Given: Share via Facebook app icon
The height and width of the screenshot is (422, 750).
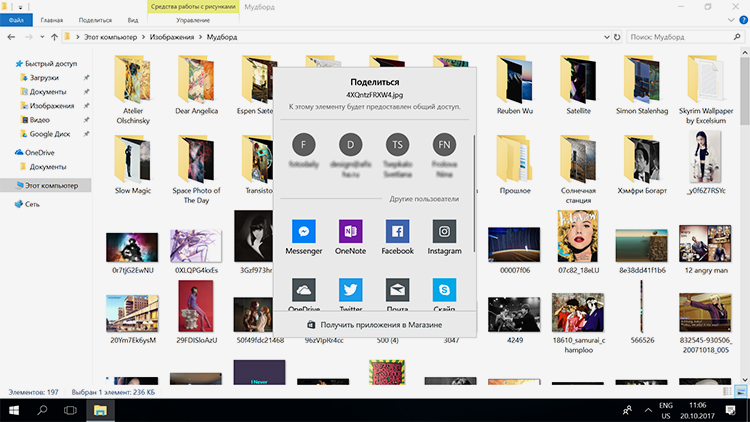Looking at the screenshot, I should (397, 231).
